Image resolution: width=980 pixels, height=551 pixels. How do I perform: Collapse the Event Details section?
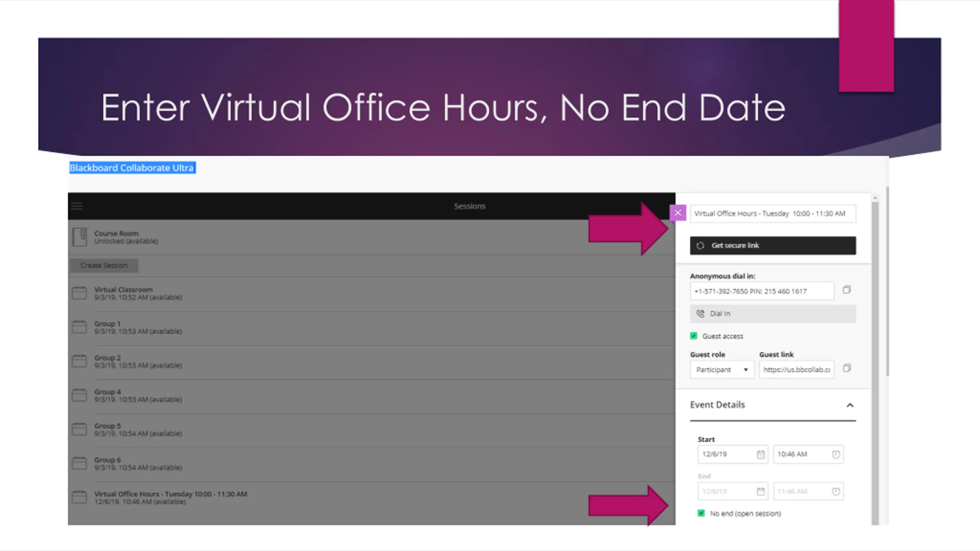point(850,405)
